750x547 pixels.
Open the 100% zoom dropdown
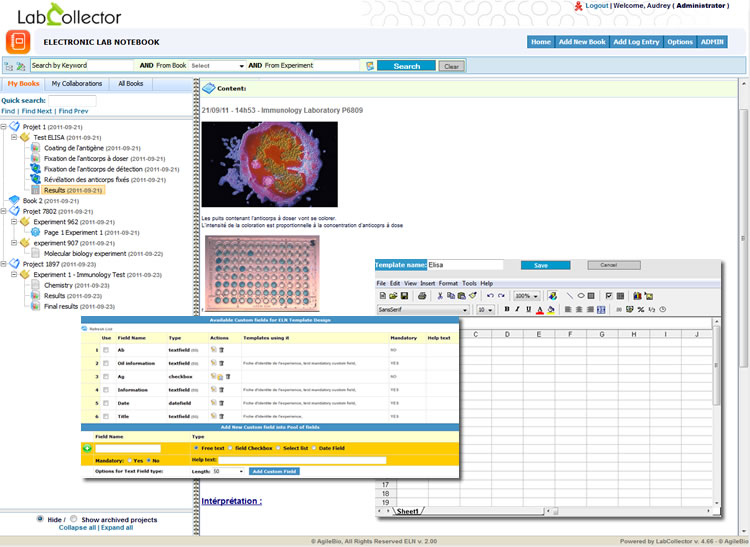pos(526,296)
